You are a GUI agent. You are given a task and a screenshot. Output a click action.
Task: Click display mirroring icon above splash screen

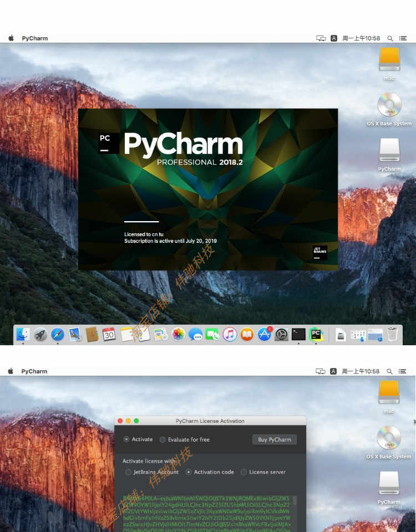pyautogui.click(x=321, y=38)
